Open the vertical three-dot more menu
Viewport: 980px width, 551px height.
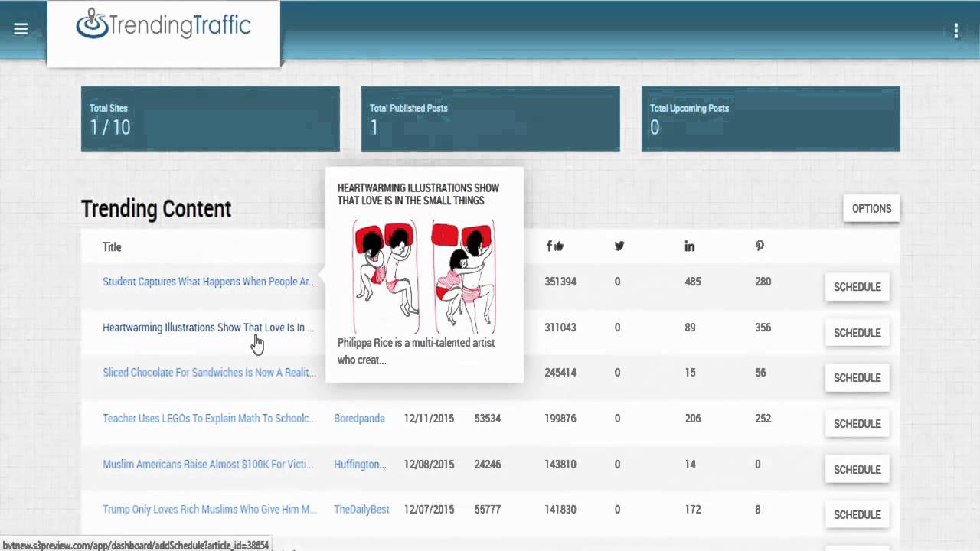coord(956,31)
